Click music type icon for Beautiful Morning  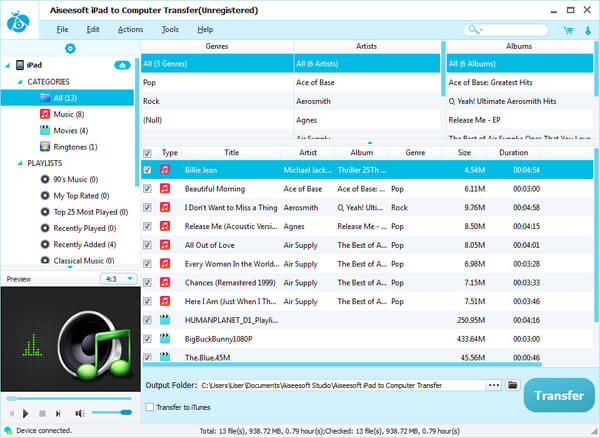tap(165, 188)
